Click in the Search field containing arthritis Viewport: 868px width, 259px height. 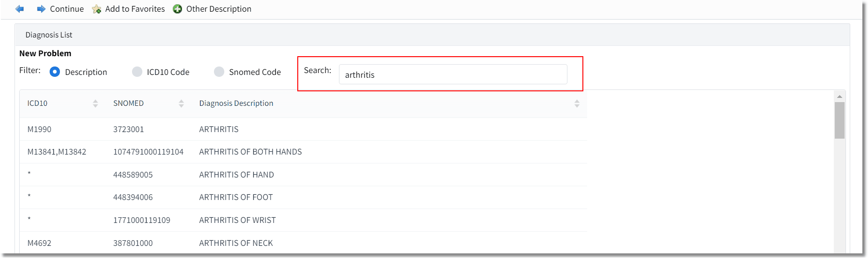coord(453,74)
